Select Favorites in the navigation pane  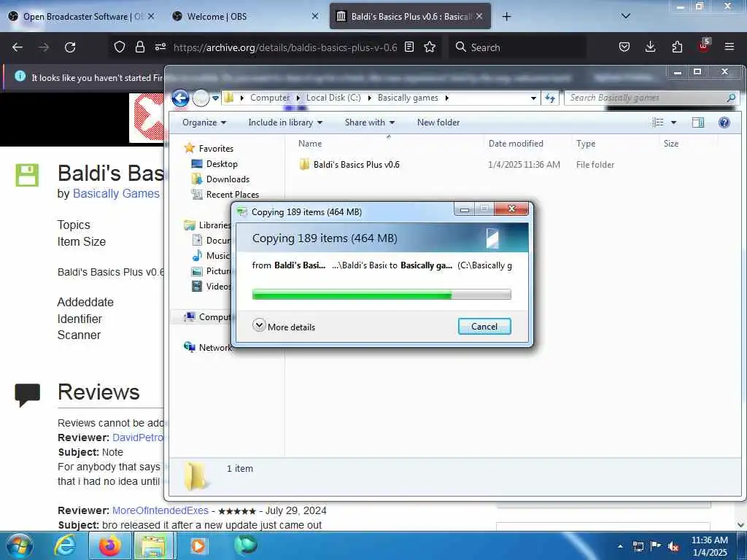click(x=216, y=149)
